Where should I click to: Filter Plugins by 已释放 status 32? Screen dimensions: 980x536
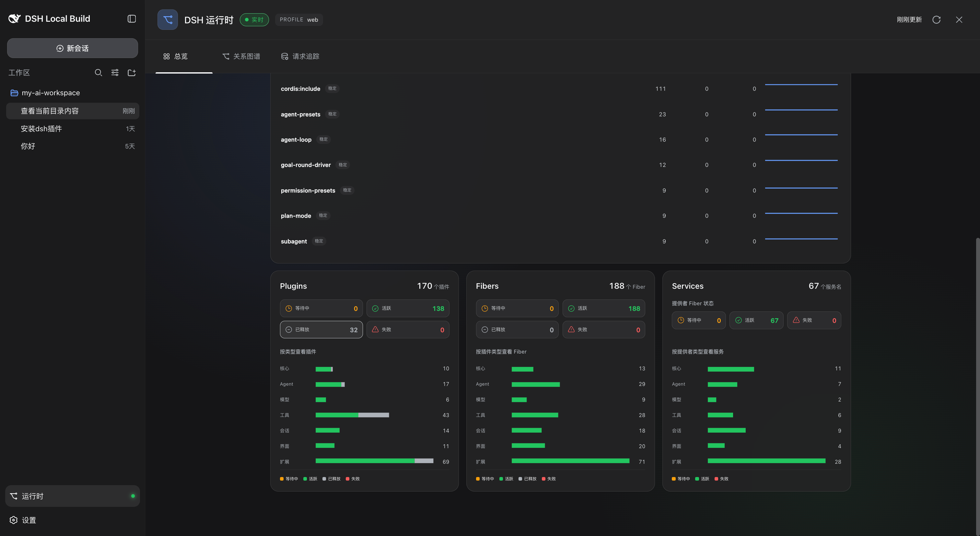click(321, 330)
